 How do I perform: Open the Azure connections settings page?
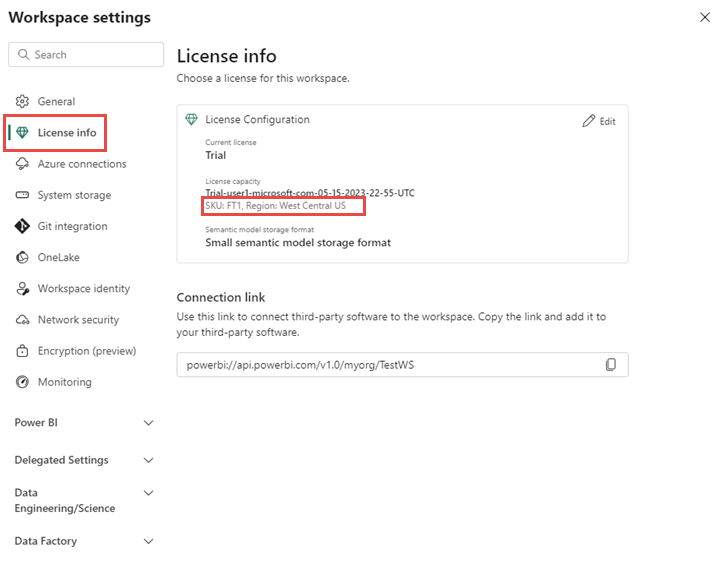[82, 164]
